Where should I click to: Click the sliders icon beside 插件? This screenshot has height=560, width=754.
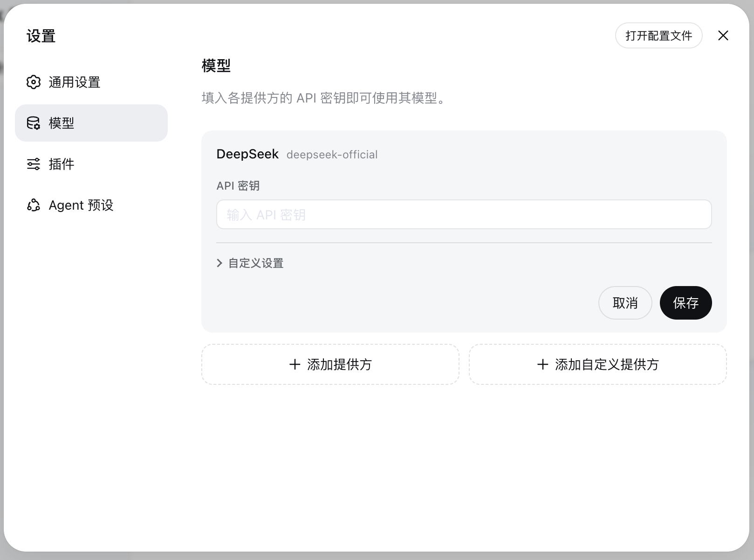pyautogui.click(x=34, y=164)
